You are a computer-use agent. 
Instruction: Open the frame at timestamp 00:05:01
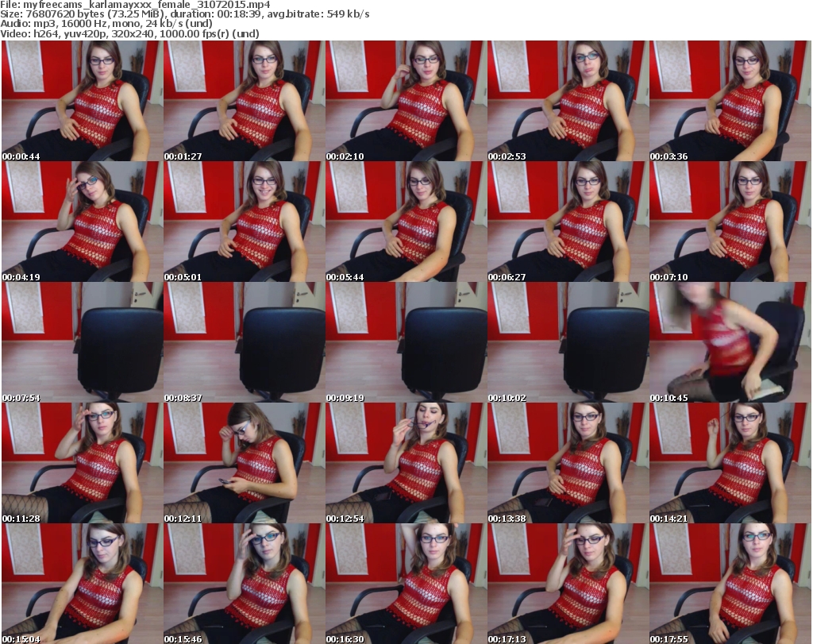coord(244,222)
